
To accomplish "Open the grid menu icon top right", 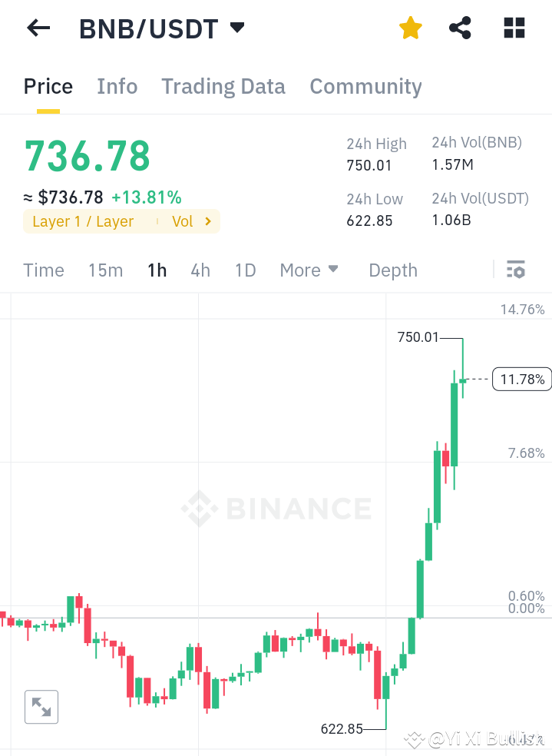I will click(513, 28).
